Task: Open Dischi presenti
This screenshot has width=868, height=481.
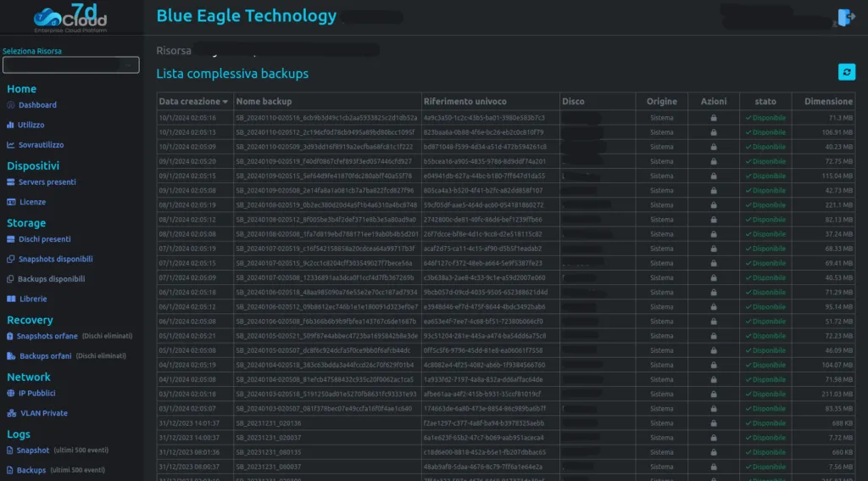Action: click(45, 239)
